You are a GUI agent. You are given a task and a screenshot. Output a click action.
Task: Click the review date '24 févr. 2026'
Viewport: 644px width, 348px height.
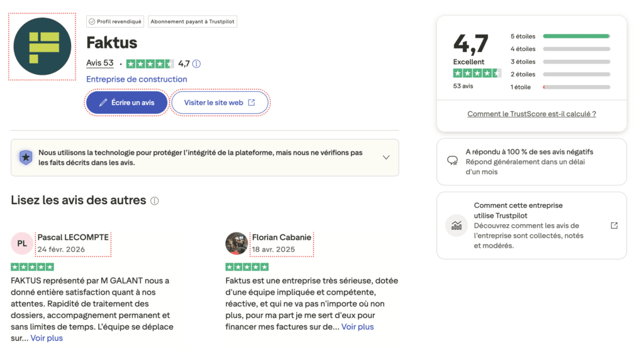pyautogui.click(x=61, y=249)
